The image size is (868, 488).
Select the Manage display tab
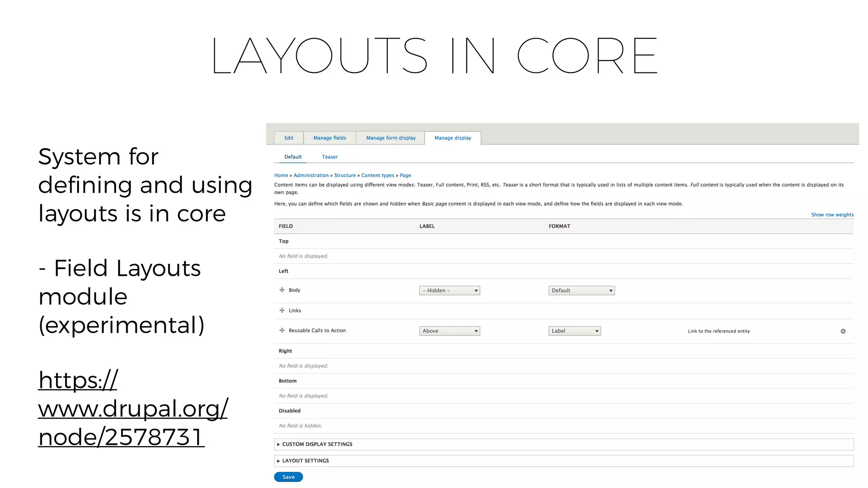pyautogui.click(x=453, y=138)
